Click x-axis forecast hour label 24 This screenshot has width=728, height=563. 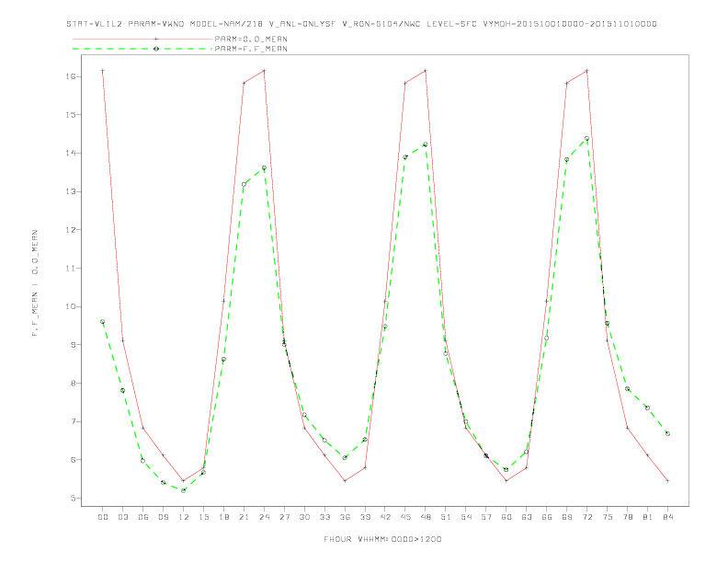[264, 517]
